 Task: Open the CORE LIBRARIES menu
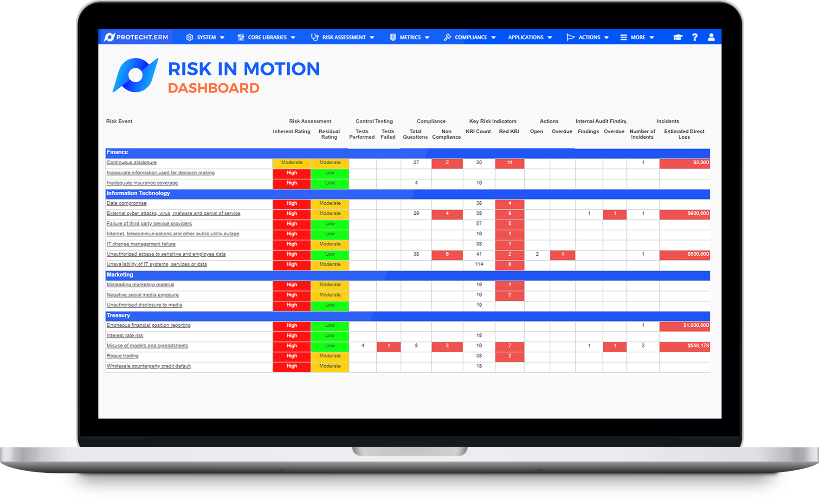click(267, 37)
